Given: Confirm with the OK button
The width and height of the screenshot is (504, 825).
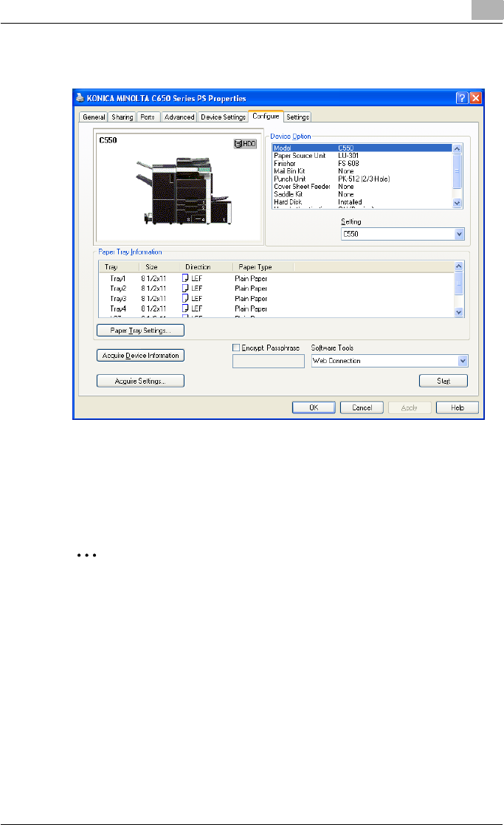Looking at the screenshot, I should (x=314, y=408).
